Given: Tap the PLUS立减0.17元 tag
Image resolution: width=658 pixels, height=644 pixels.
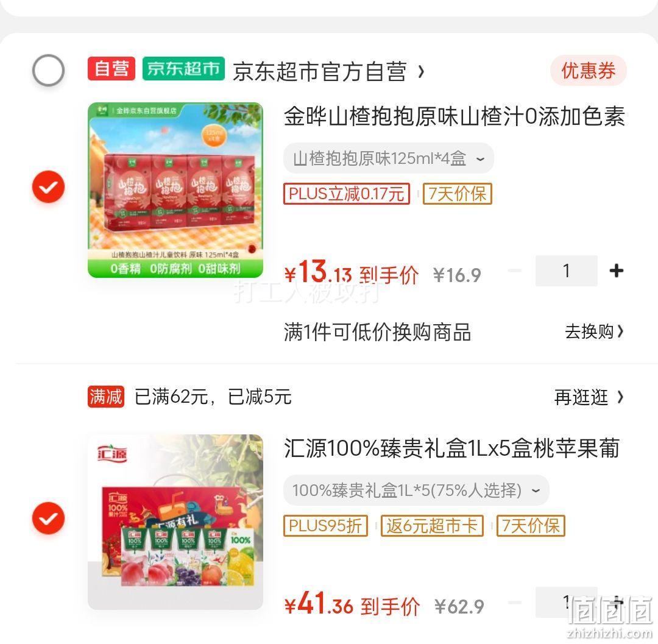Looking at the screenshot, I should tap(347, 194).
